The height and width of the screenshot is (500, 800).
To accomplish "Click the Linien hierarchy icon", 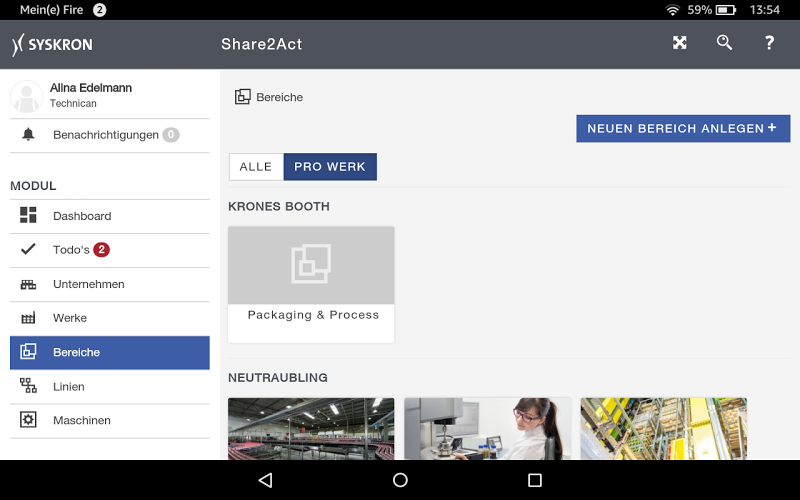I will 28,386.
